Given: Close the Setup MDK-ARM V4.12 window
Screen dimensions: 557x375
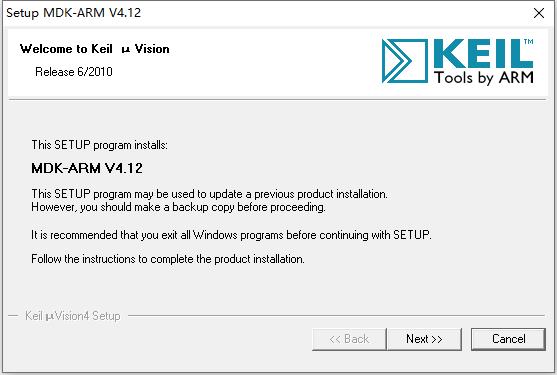Looking at the screenshot, I should click(x=539, y=13).
